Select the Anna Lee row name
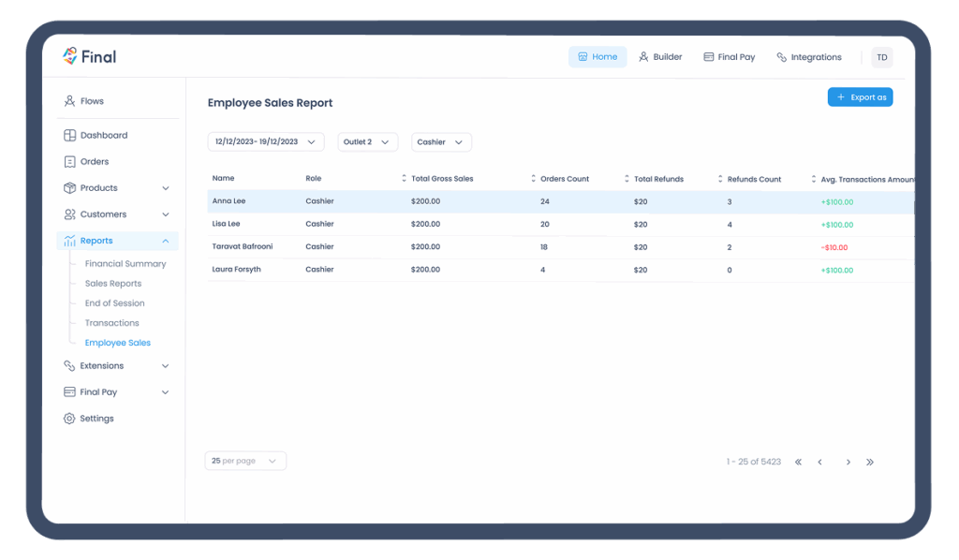Image resolution: width=959 pixels, height=560 pixels. pos(229,200)
